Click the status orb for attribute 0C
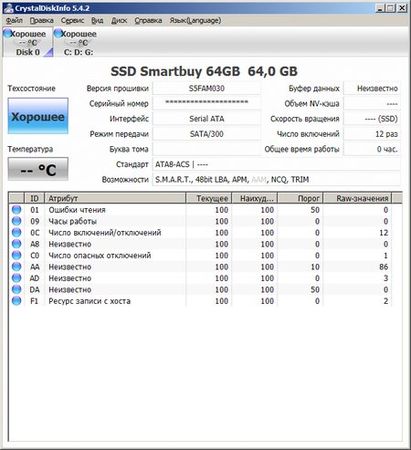 pos(16,232)
